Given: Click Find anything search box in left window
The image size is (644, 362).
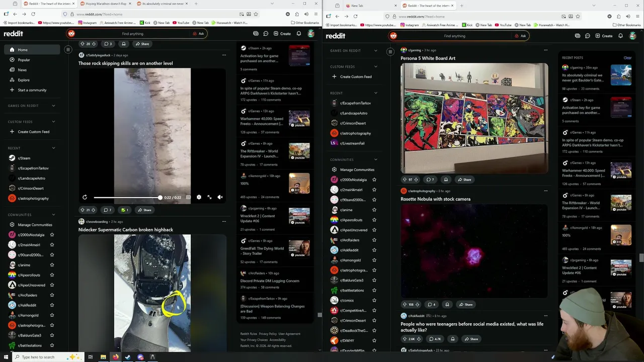Looking at the screenshot, I should click(x=133, y=34).
